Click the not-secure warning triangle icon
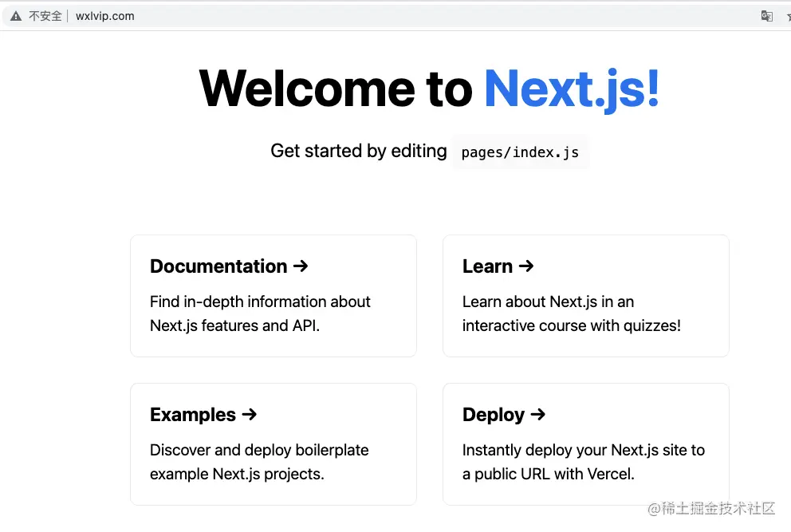Viewport: 791px width, 532px height. [x=16, y=16]
